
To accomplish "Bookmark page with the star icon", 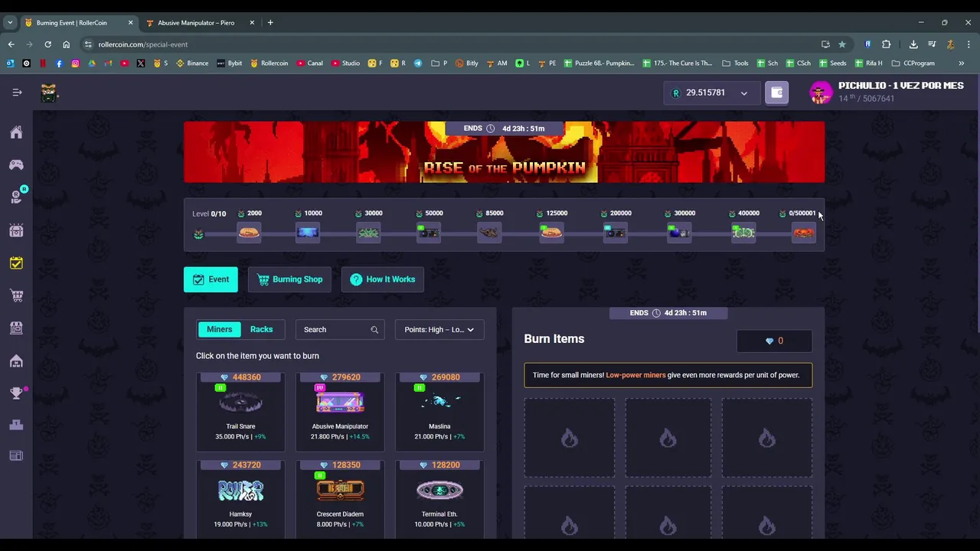I will click(842, 44).
